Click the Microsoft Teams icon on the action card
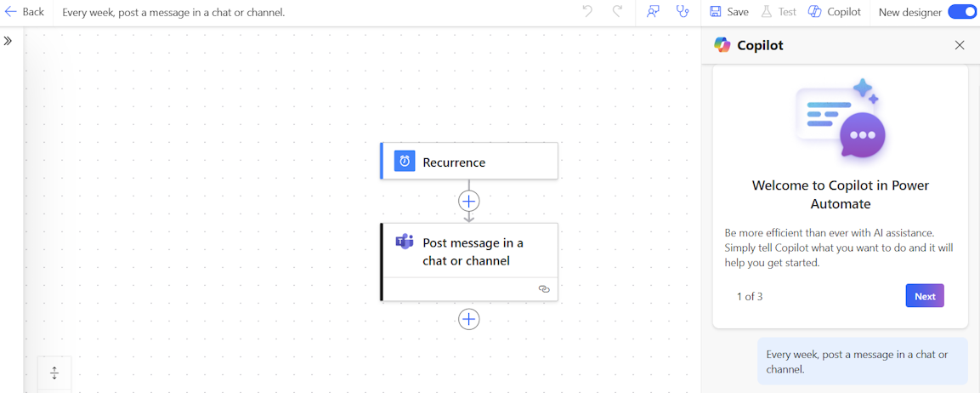Viewport: 980px width, 393px height. [x=405, y=242]
